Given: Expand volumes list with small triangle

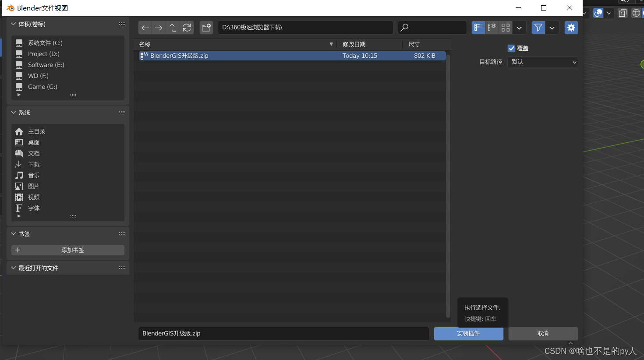Looking at the screenshot, I should click(19, 95).
